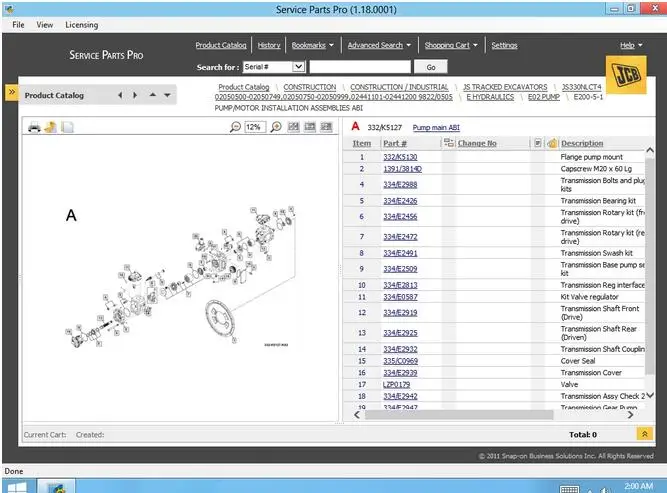This screenshot has height=493, width=667.
Task: Click the E HYDRAULICS breadcrumb link
Action: point(490,97)
